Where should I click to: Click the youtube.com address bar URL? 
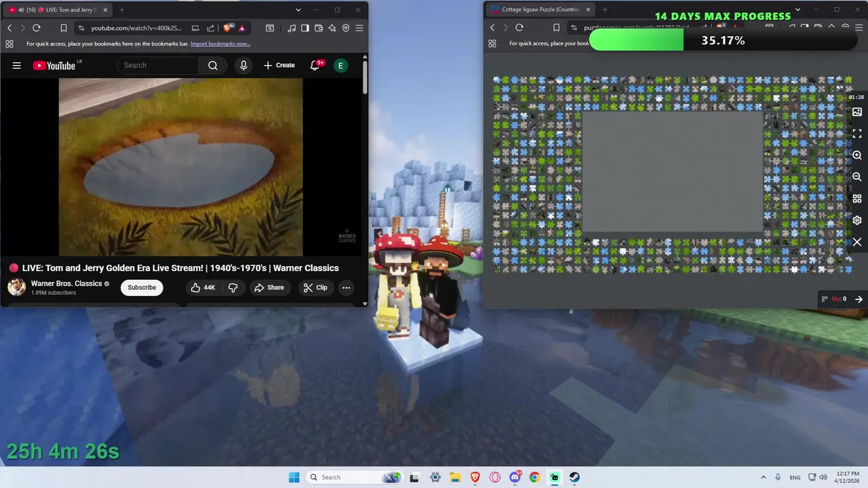click(136, 28)
